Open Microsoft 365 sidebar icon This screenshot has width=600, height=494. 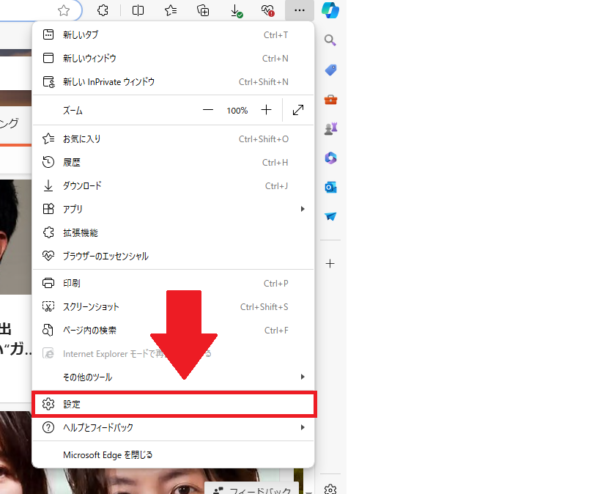click(330, 158)
